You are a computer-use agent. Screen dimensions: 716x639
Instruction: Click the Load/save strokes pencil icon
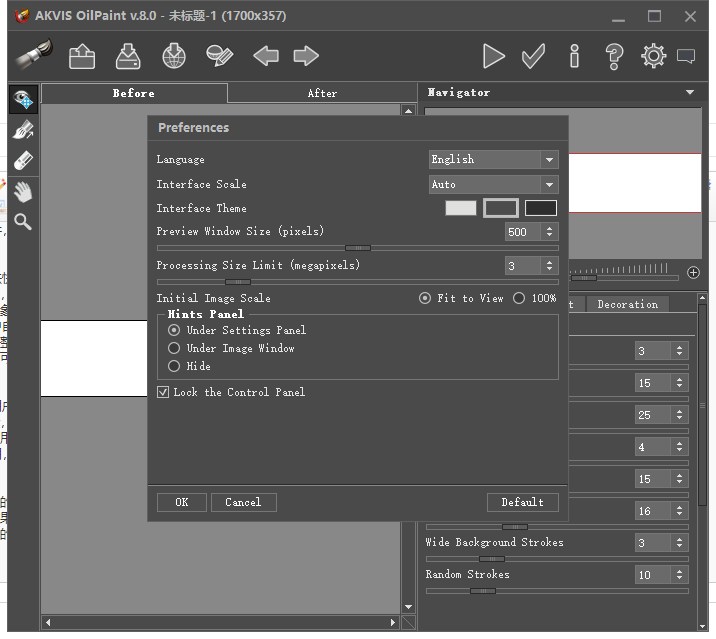pos(220,56)
